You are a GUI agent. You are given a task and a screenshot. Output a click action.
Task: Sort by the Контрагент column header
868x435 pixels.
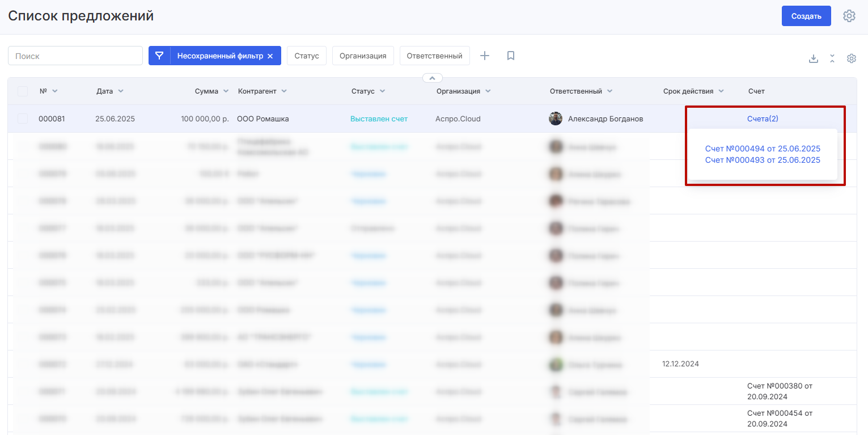coord(257,91)
